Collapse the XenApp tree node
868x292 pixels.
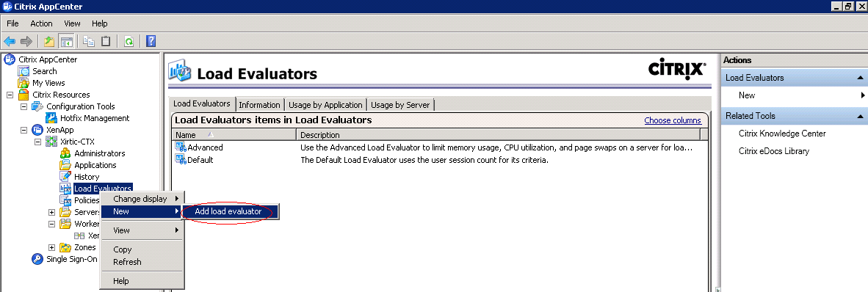pyautogui.click(x=23, y=130)
